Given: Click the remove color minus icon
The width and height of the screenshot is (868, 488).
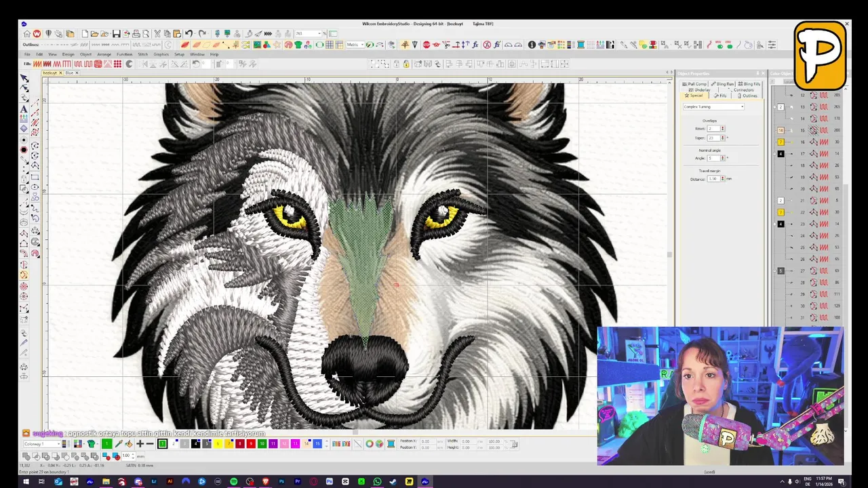Looking at the screenshot, I should coord(150,444).
